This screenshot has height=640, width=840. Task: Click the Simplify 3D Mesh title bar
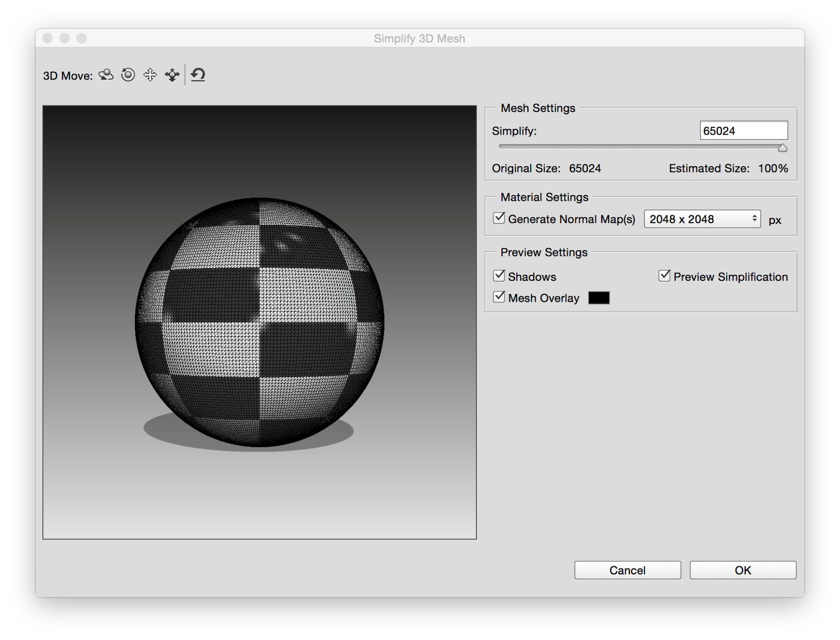click(x=418, y=38)
